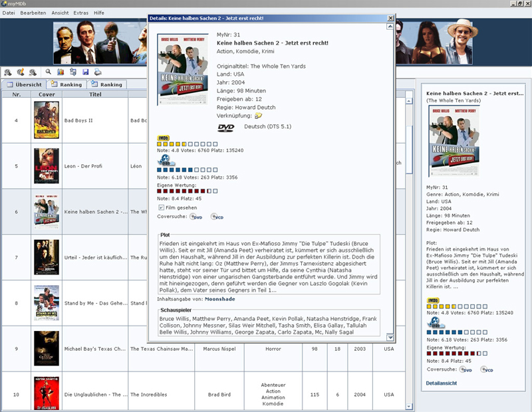Close the details dialog with X
532x412 pixels.
pos(390,19)
